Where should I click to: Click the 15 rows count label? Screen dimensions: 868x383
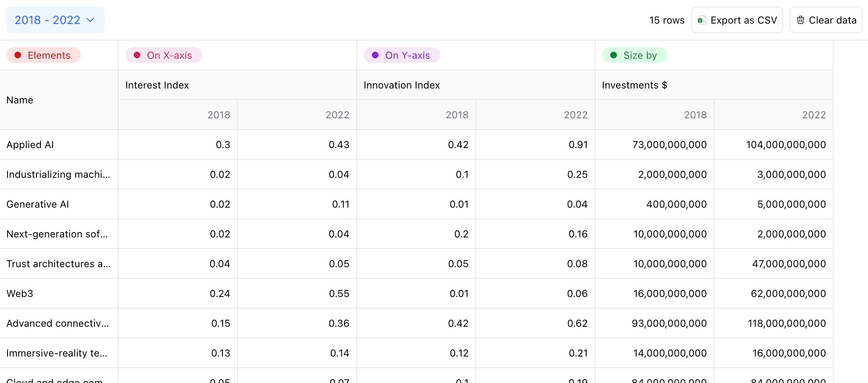[667, 20]
